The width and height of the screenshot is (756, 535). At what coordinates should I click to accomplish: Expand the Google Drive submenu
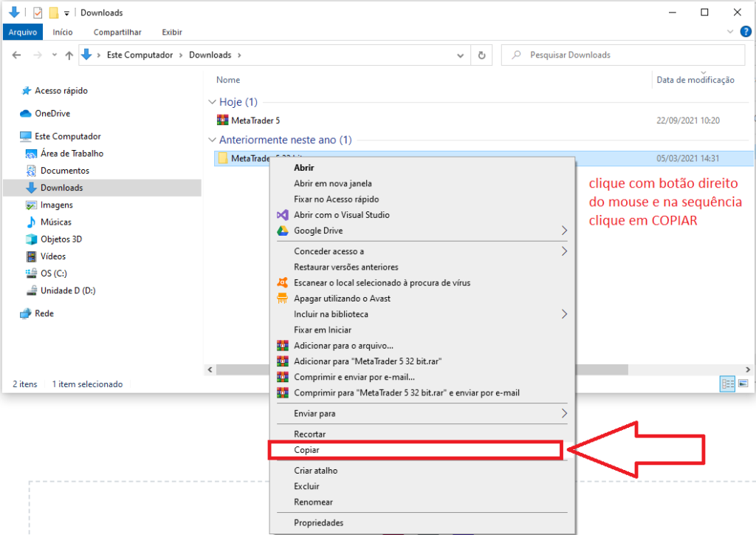pos(564,231)
